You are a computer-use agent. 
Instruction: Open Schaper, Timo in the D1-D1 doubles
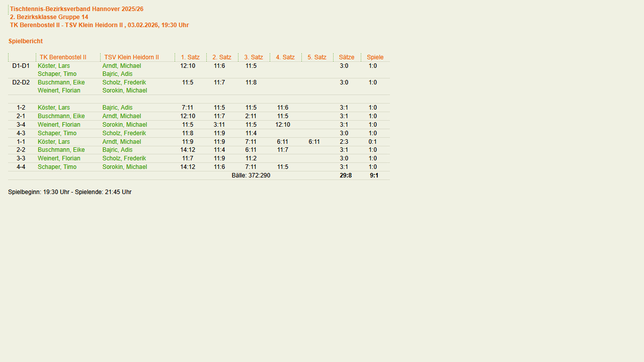pyautogui.click(x=57, y=74)
